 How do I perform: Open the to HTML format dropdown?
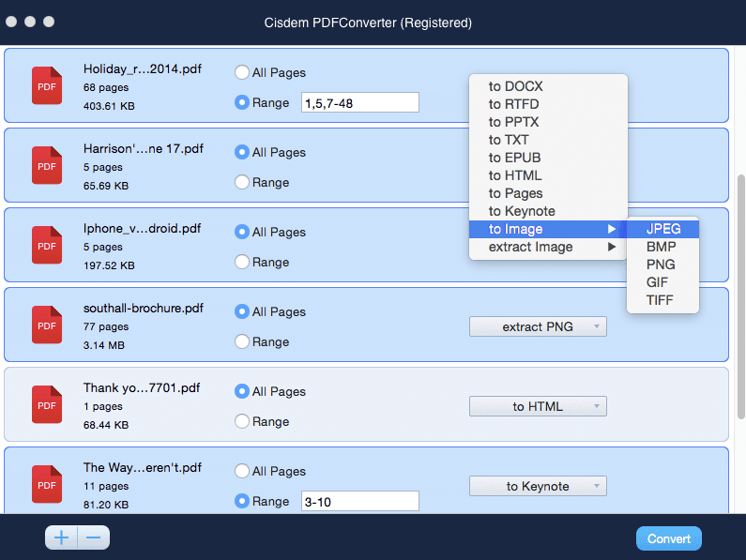point(538,406)
